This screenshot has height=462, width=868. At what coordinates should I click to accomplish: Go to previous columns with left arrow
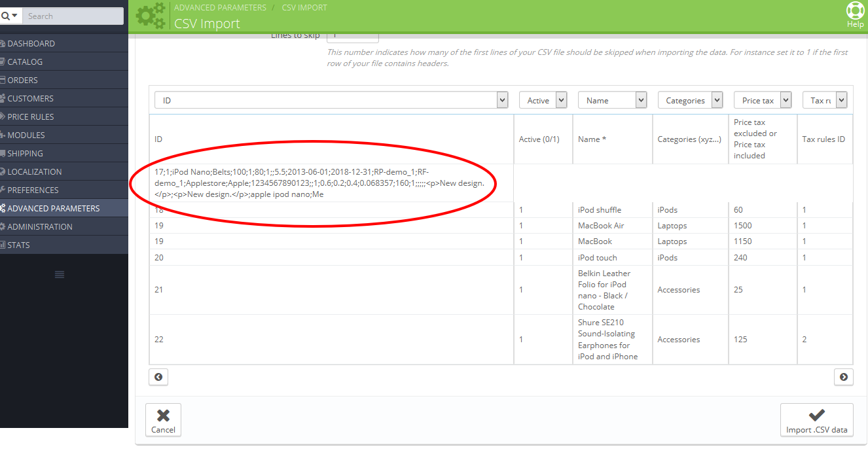158,377
